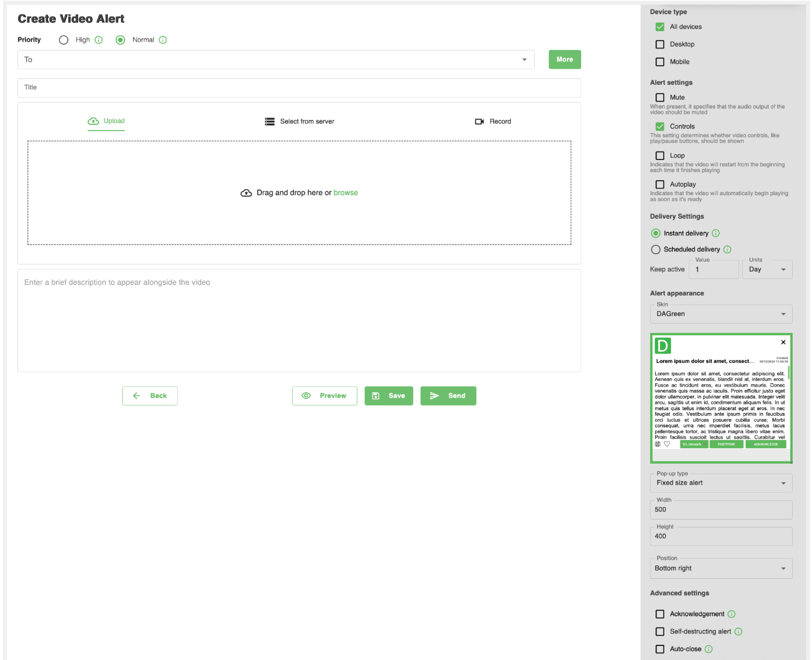The width and height of the screenshot is (812, 660).
Task: Click the info icon beside Normal priority
Action: click(x=163, y=40)
